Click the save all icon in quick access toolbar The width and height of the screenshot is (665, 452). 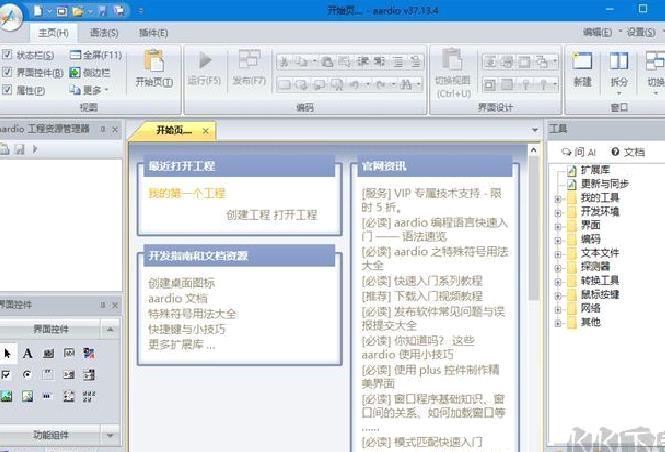coord(120,11)
